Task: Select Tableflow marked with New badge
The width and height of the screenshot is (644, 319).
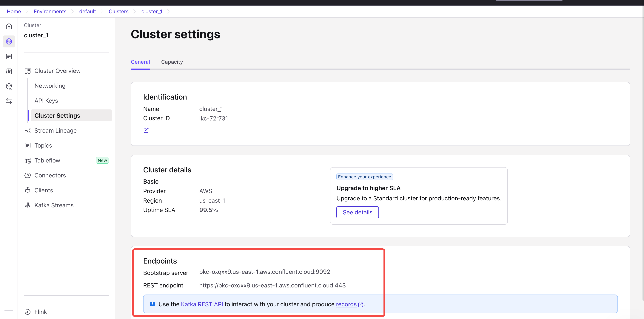Action: [x=47, y=160]
